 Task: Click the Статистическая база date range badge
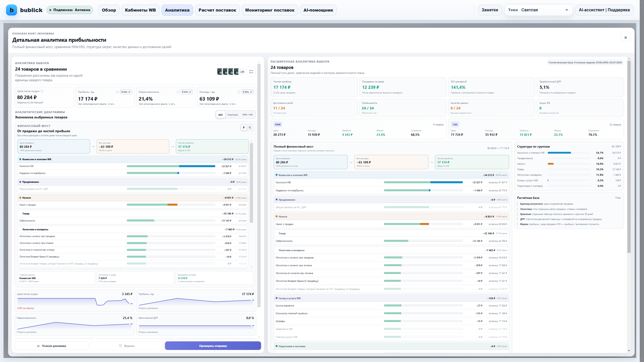585,63
